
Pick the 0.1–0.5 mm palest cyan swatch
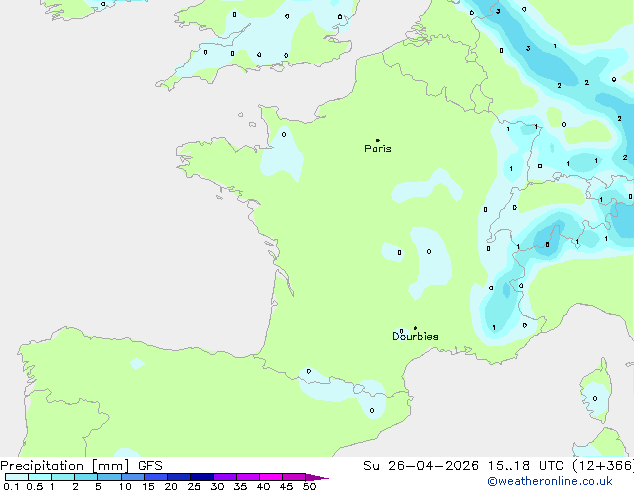click(17, 477)
